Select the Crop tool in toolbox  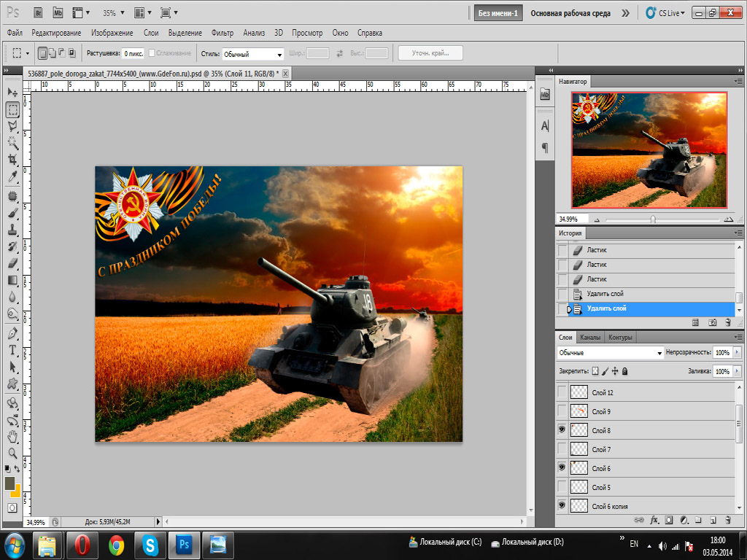[12, 160]
